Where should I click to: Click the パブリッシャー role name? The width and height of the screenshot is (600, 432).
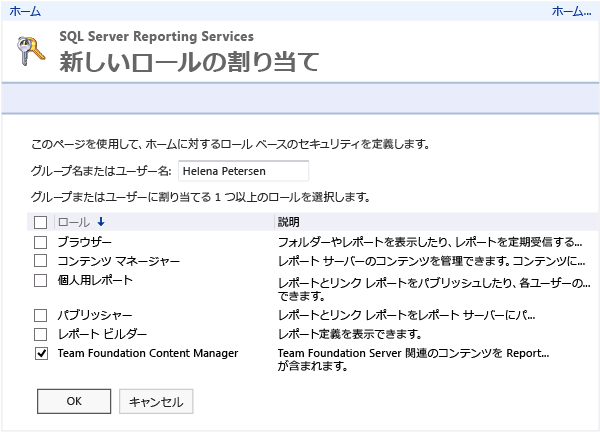(x=95, y=315)
